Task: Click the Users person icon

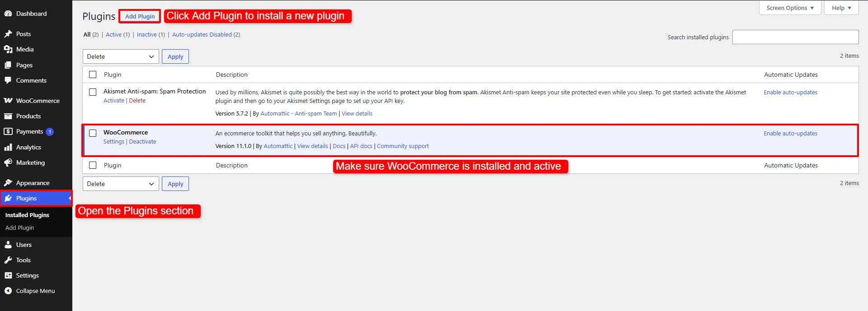Action: pos(8,245)
